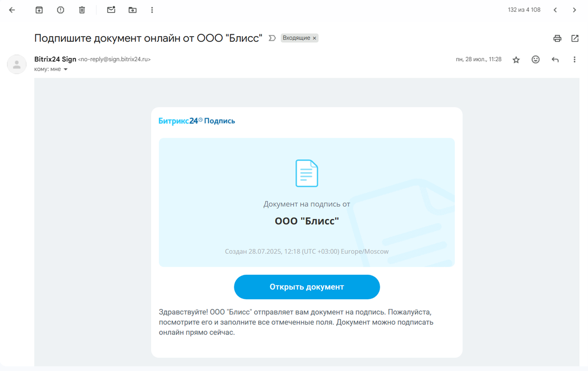This screenshot has height=371, width=588.
Task: Mark the email as unread
Action: click(111, 10)
